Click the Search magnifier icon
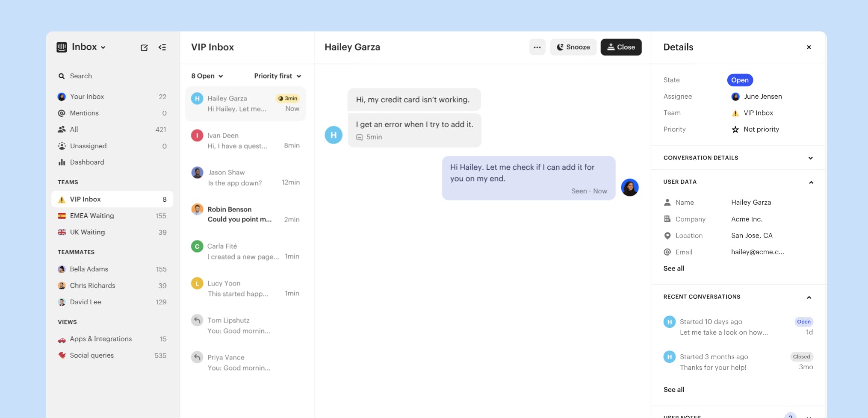This screenshot has height=418, width=868. 62,76
